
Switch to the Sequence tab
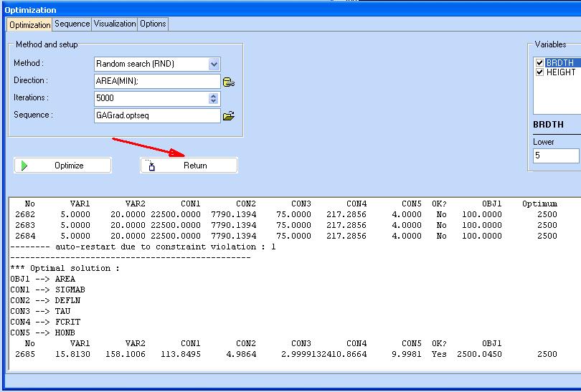72,24
